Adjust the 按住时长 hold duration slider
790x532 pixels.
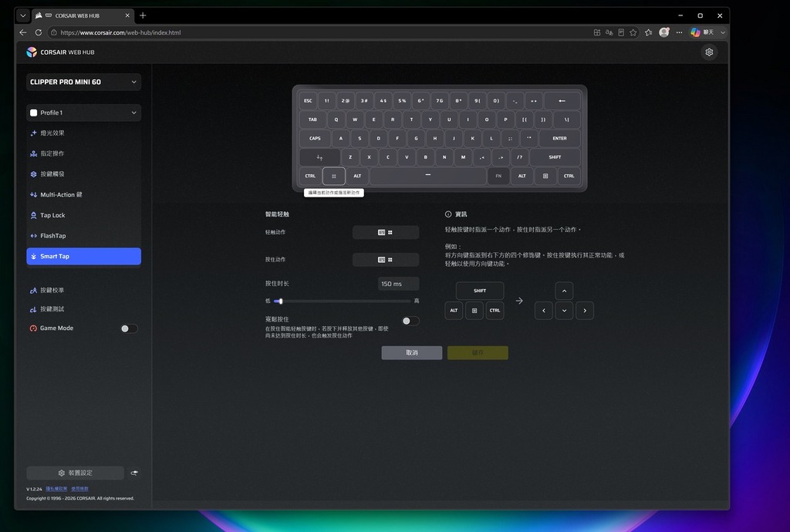[x=342, y=301]
